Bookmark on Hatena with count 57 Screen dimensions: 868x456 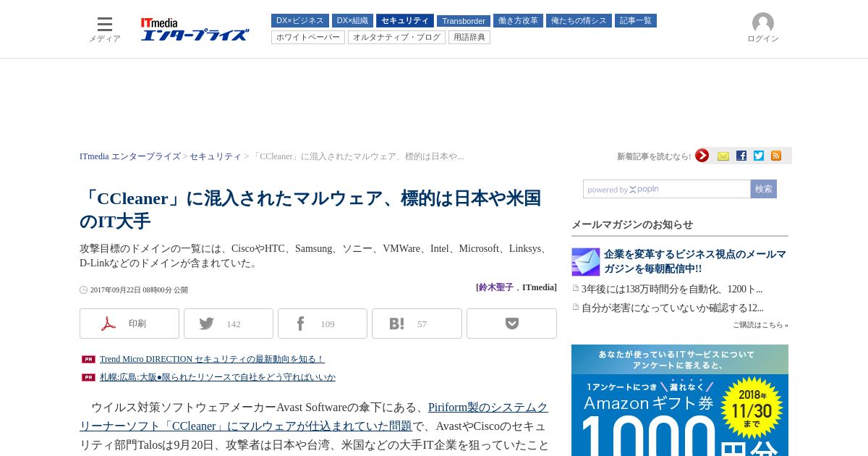coord(417,324)
